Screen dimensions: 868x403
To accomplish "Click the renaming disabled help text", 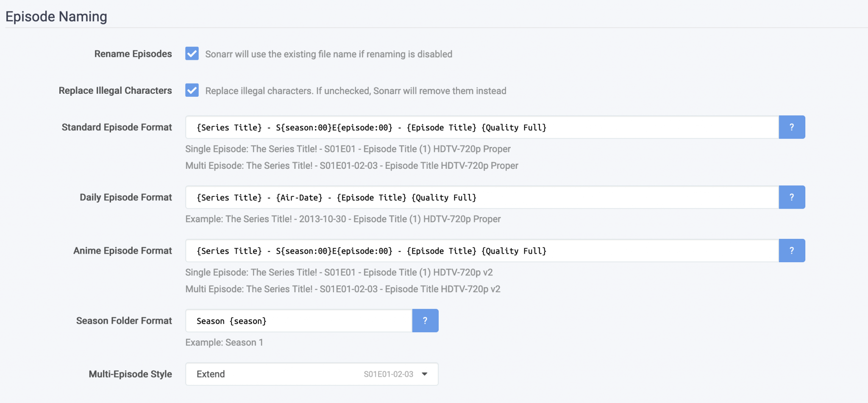I will pyautogui.click(x=328, y=54).
